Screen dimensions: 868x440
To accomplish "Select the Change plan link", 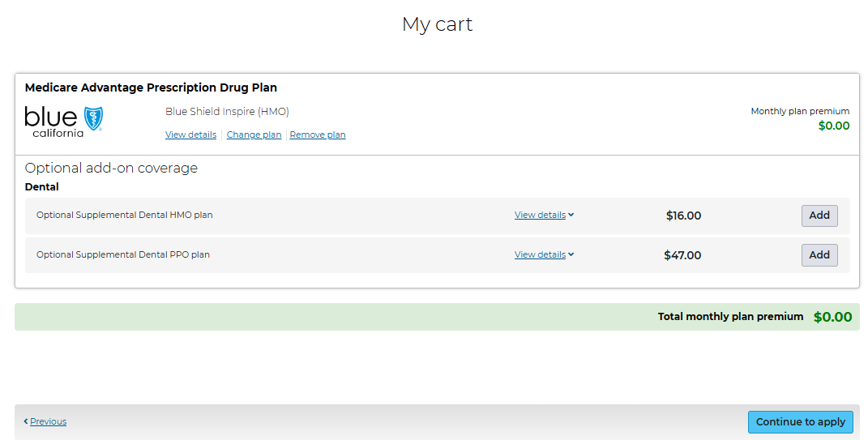I will (254, 135).
